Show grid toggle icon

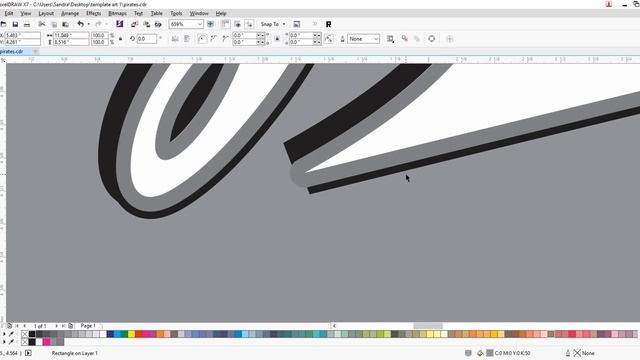tap(238, 24)
